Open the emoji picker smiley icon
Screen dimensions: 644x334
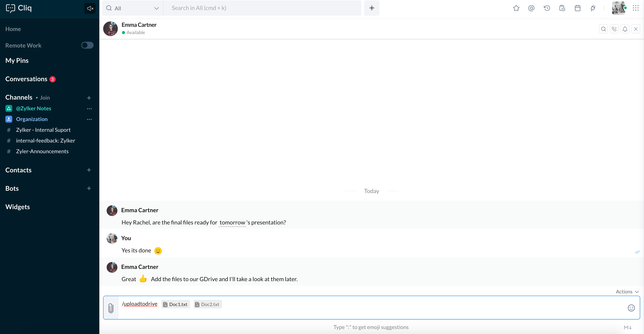click(x=631, y=308)
